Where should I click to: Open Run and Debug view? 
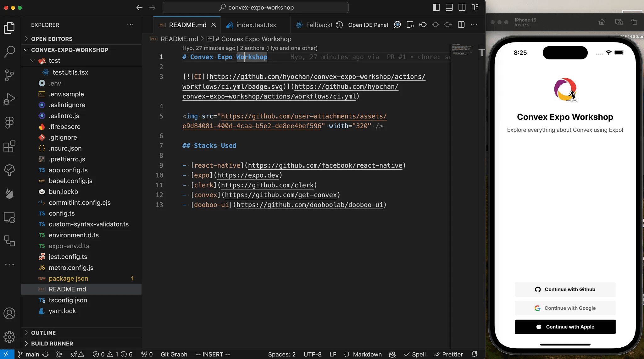[9, 99]
